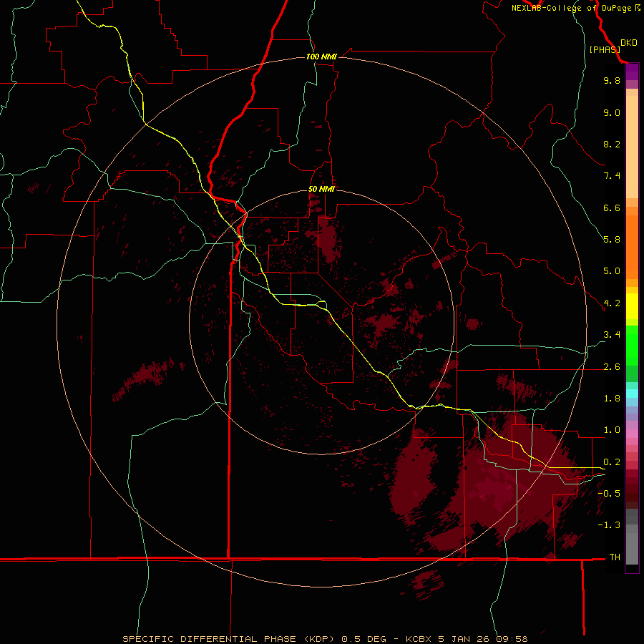The width and height of the screenshot is (644, 644).
Task: Click the [PHAS] unit label
Action: (605, 50)
